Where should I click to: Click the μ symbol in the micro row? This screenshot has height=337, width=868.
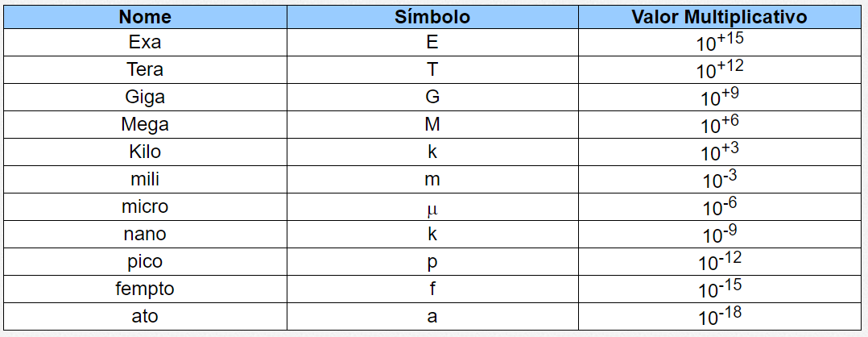click(432, 208)
